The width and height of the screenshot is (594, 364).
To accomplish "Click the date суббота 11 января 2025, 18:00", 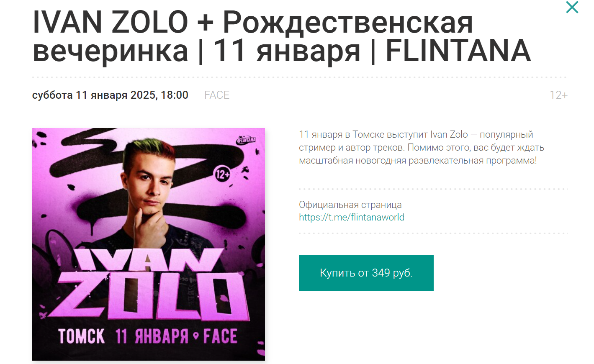I will point(110,95).
